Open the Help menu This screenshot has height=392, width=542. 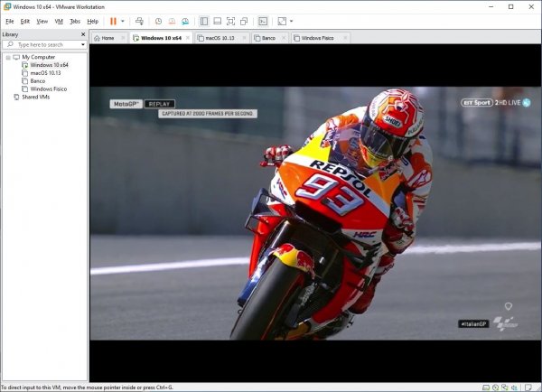tap(93, 22)
